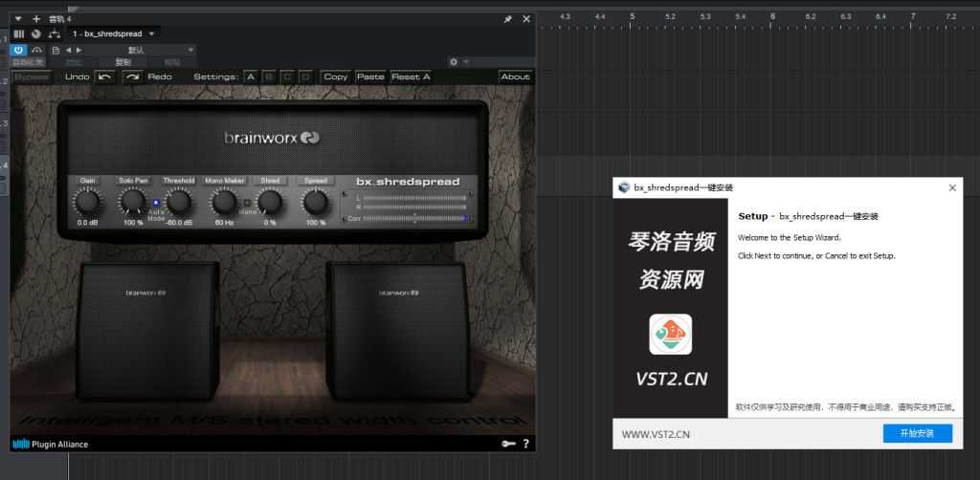
Task: Pin the plugin window
Action: tap(508, 19)
